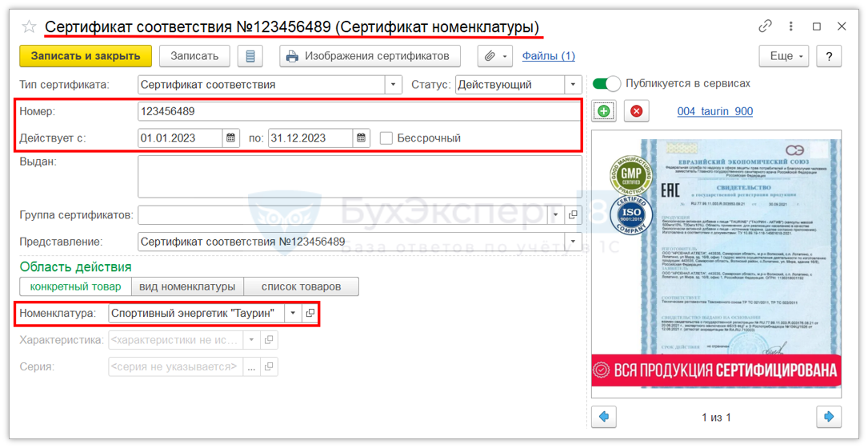Open Серия item card
Viewport: 868px width, 448px height.
(269, 366)
